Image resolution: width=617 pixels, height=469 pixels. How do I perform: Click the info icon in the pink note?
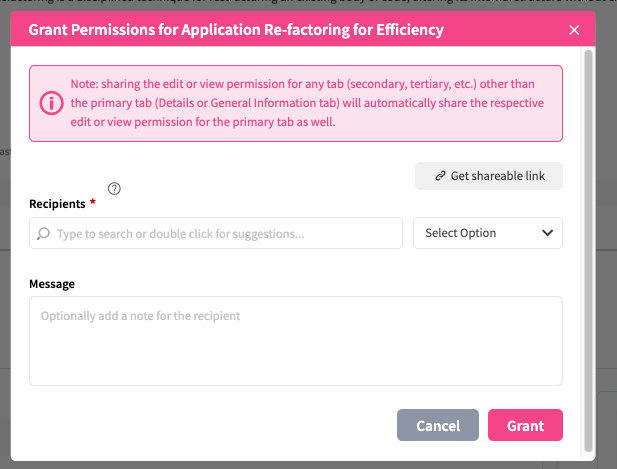click(50, 103)
